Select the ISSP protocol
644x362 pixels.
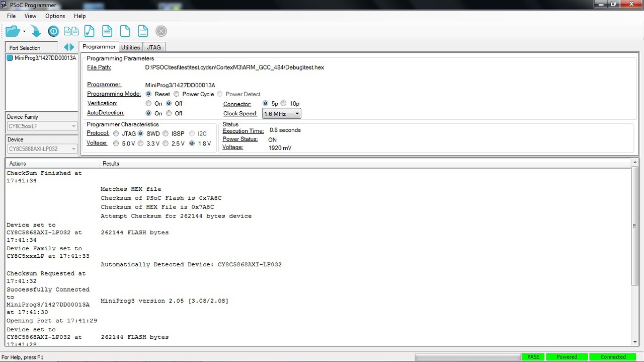pyautogui.click(x=166, y=134)
